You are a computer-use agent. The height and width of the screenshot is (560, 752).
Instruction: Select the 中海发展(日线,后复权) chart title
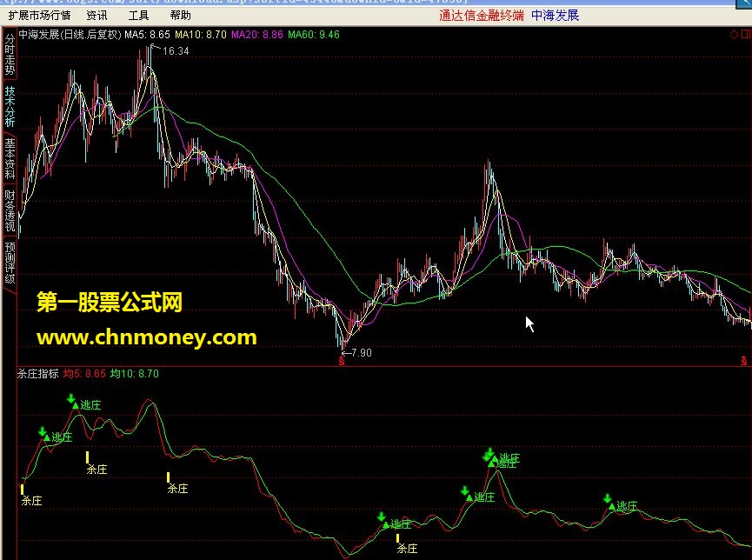tap(70, 35)
